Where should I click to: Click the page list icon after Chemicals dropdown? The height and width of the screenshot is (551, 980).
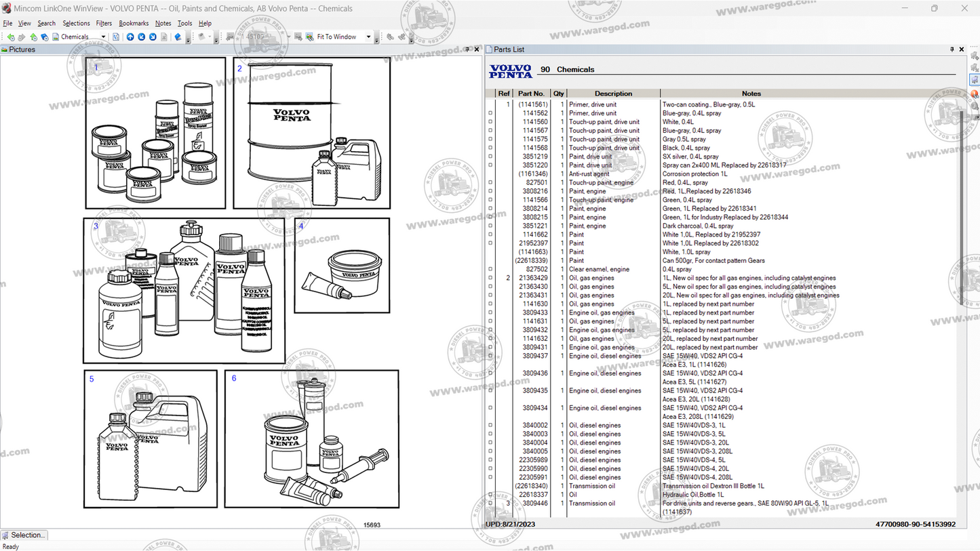pos(116,37)
